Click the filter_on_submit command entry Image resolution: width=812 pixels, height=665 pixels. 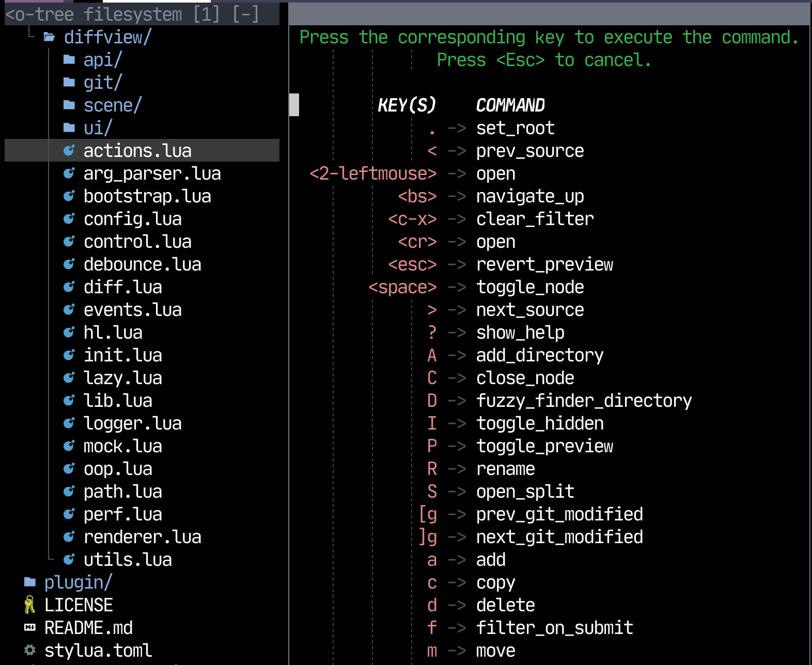[555, 628]
